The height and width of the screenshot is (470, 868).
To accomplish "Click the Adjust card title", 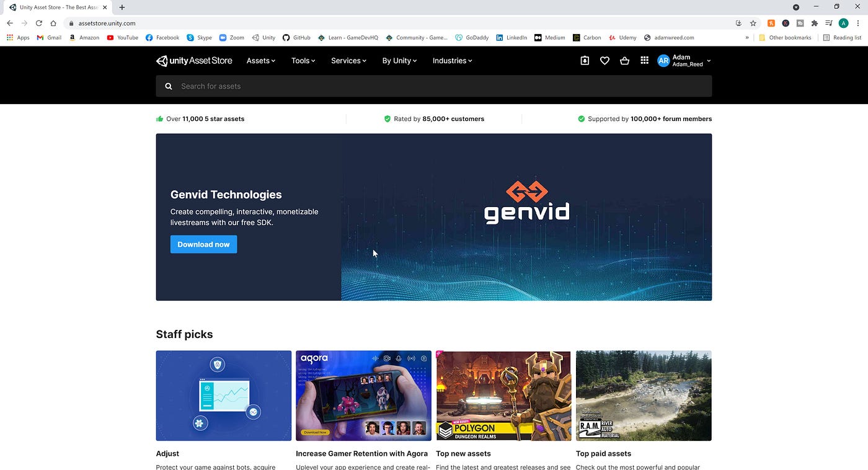I will [167, 454].
